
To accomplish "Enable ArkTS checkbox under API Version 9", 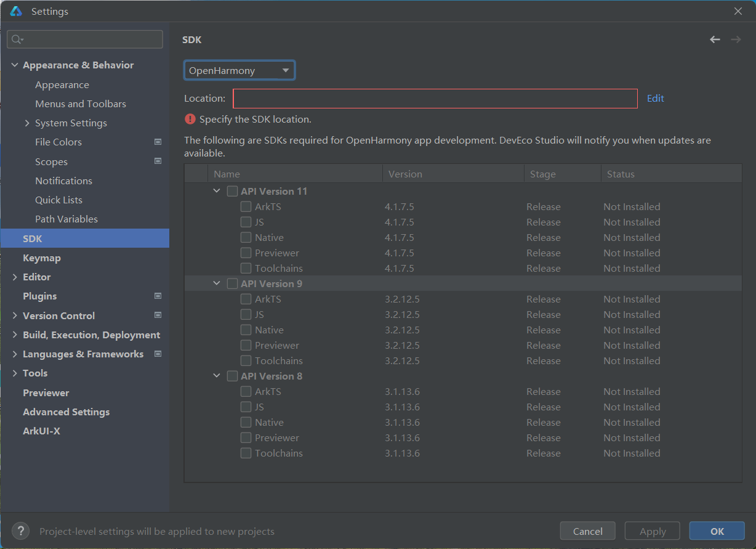I will (246, 299).
